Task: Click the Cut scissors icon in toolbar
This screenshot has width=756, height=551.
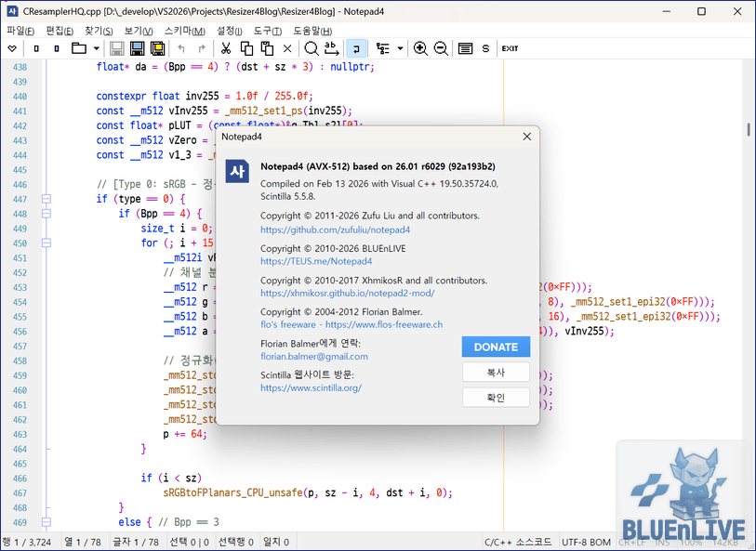Action: tap(226, 48)
